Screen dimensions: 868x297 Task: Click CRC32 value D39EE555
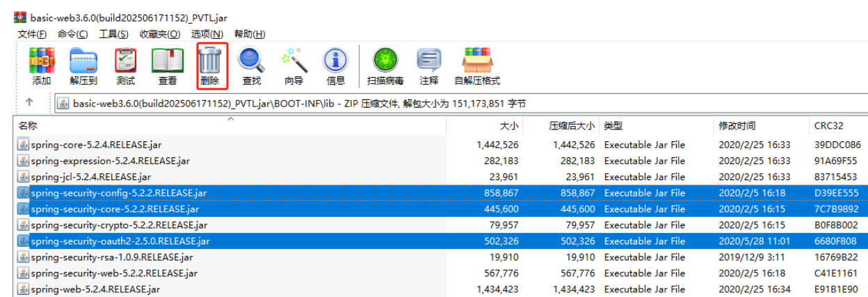point(836,193)
